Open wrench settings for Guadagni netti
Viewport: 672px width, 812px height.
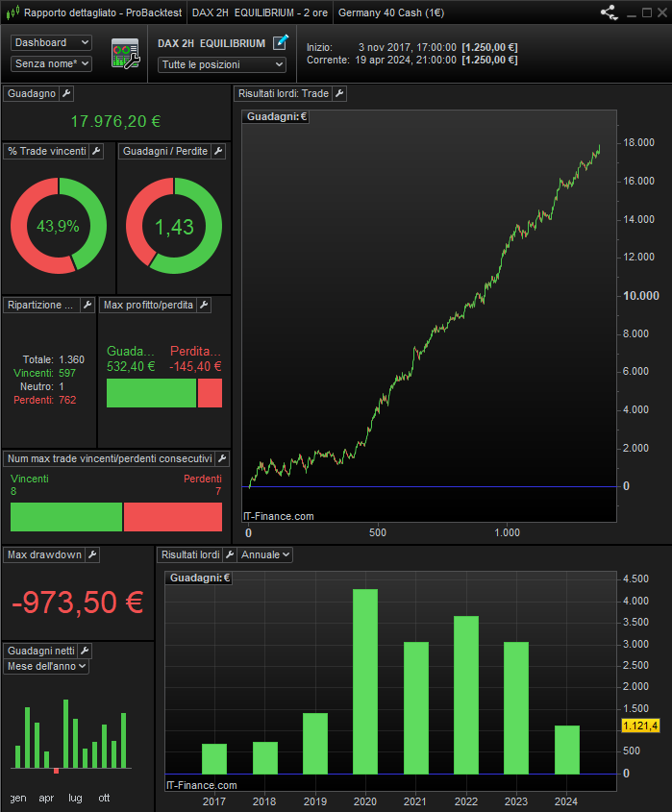pyautogui.click(x=85, y=651)
